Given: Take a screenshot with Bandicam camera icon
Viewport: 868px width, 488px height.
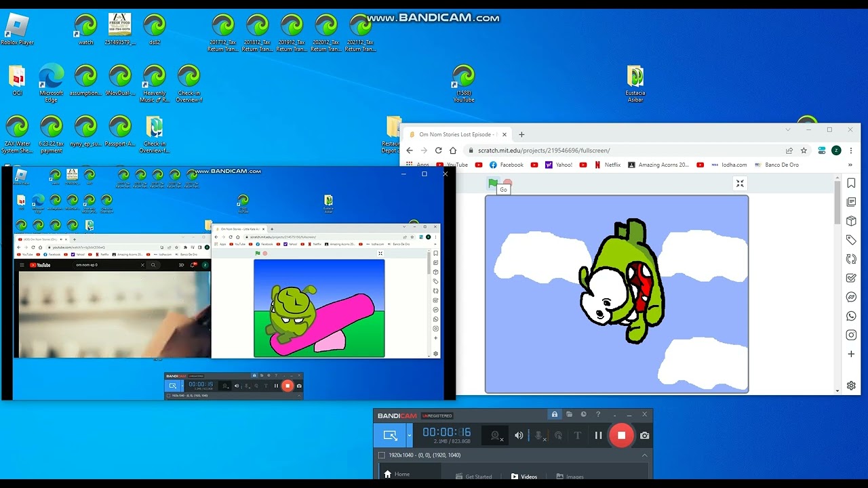Looking at the screenshot, I should (x=644, y=435).
